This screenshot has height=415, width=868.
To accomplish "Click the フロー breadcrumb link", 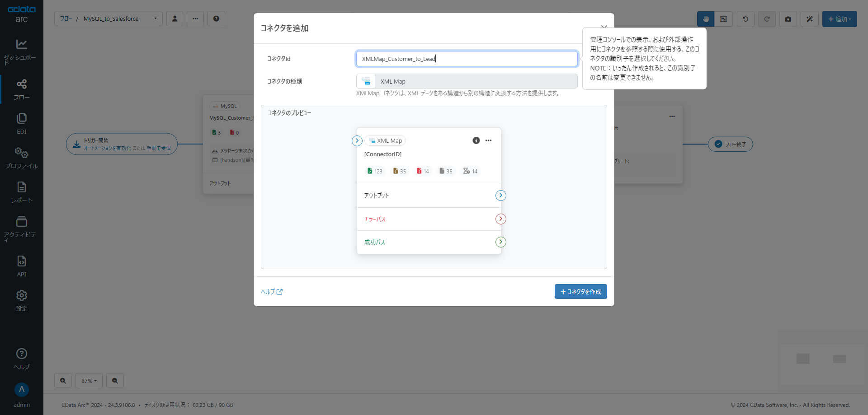I will [66, 19].
